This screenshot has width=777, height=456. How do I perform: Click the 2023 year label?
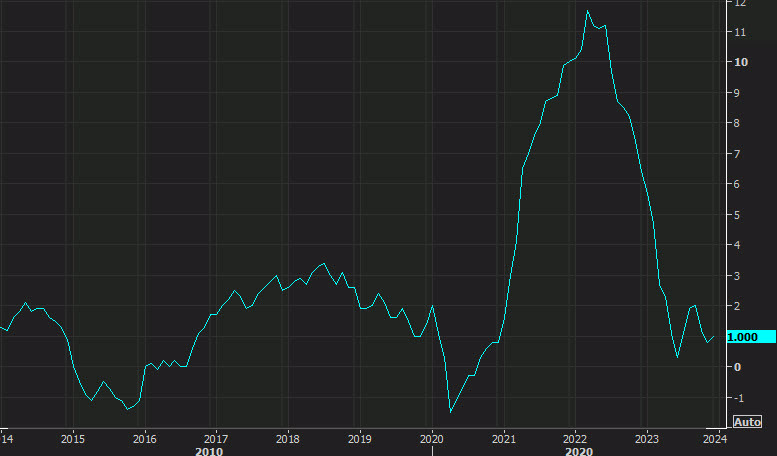[647, 438]
